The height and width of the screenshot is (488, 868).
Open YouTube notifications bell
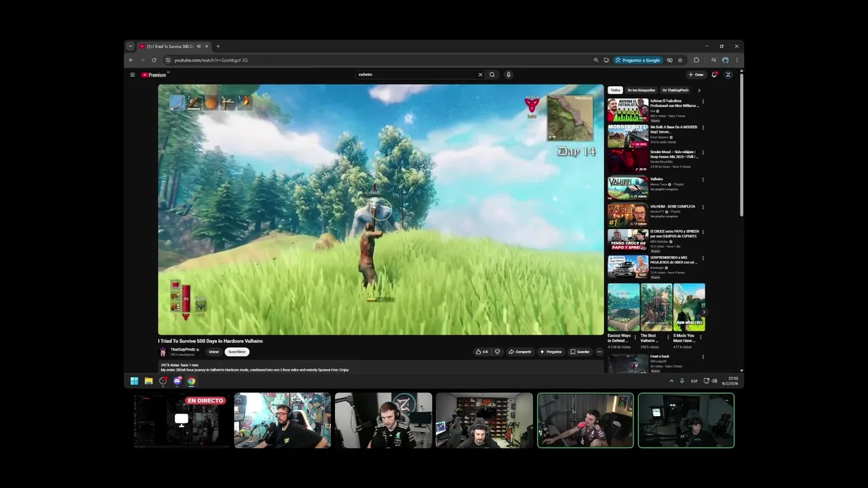click(x=714, y=75)
